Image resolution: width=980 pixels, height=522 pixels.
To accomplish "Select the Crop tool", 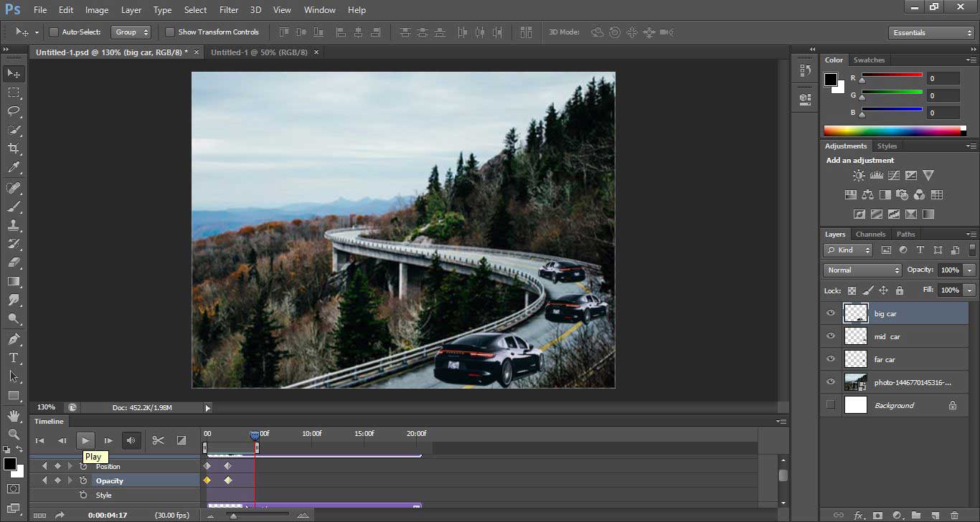I will (14, 148).
